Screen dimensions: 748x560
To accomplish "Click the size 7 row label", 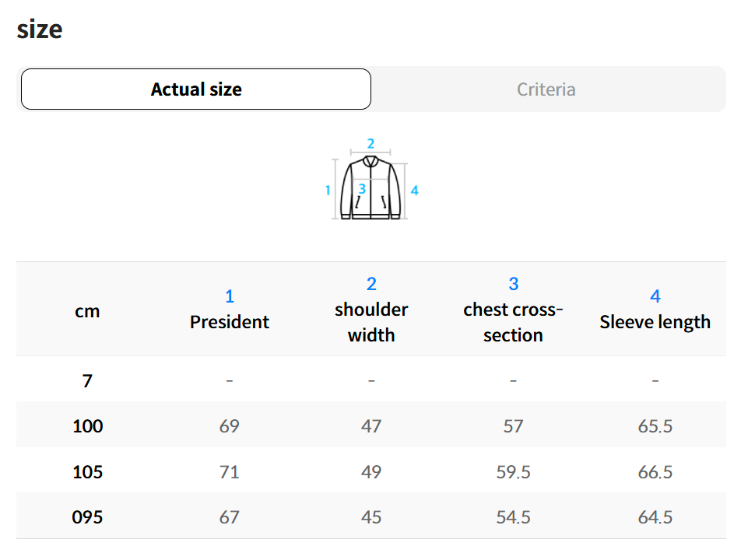I will 87,381.
